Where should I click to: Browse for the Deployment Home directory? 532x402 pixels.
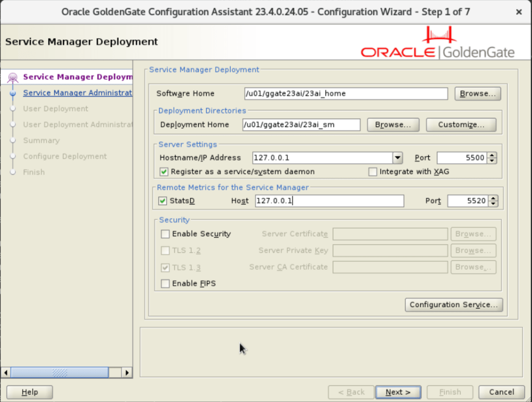click(393, 125)
